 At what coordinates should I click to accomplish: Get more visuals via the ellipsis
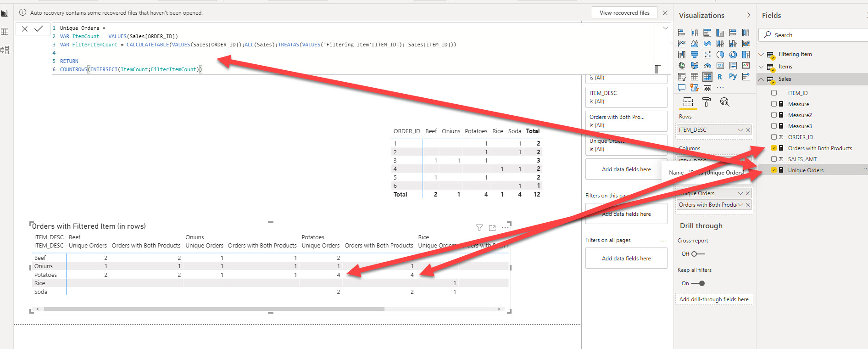[720, 87]
